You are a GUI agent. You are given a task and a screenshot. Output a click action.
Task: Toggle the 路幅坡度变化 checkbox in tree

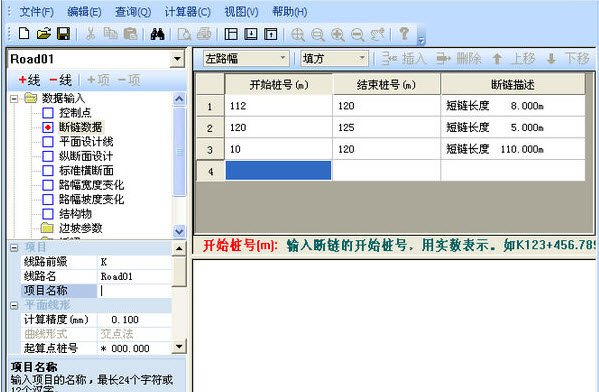48,199
